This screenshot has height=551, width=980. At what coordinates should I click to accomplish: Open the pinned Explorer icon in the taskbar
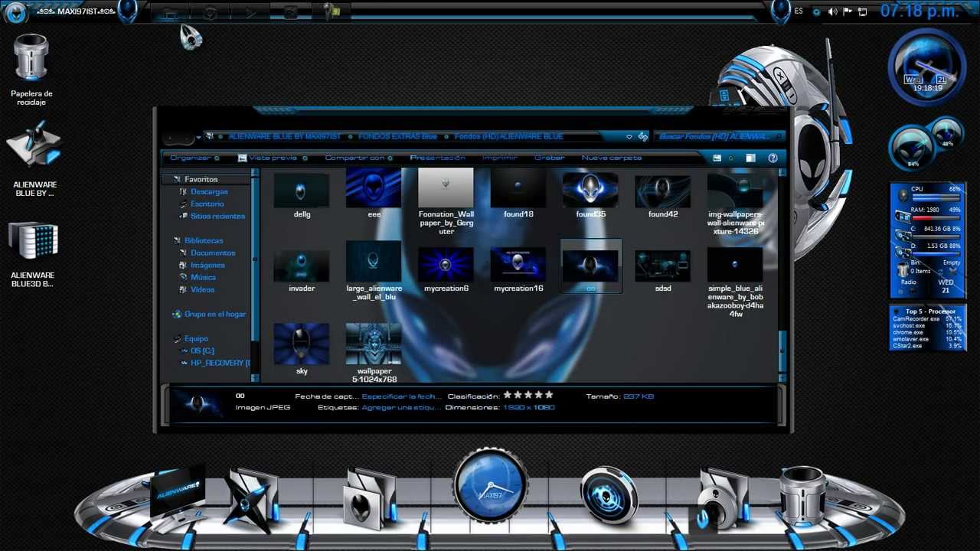170,12
